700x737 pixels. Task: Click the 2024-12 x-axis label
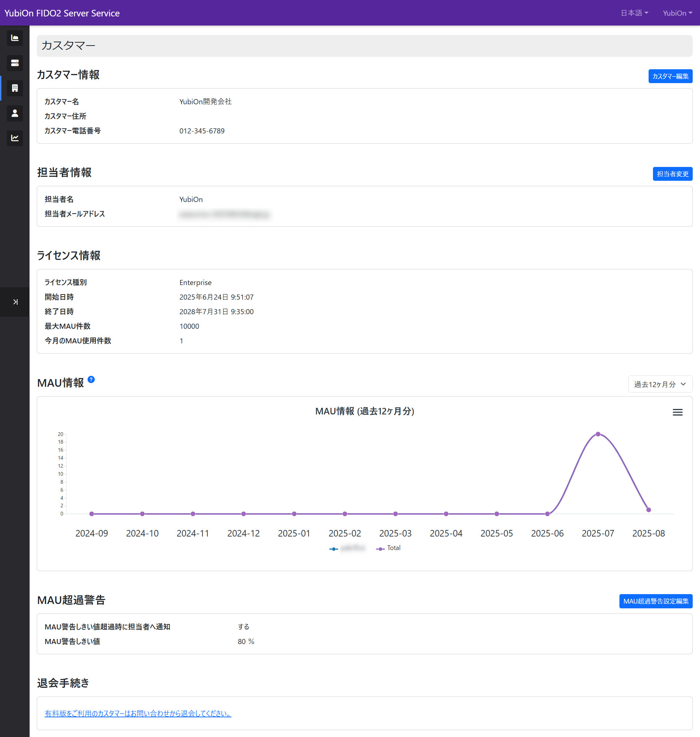pos(243,533)
